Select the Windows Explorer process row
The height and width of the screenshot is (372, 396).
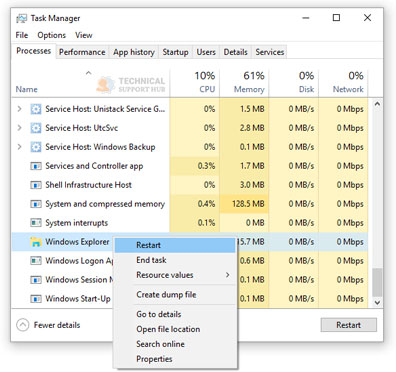tap(190, 242)
